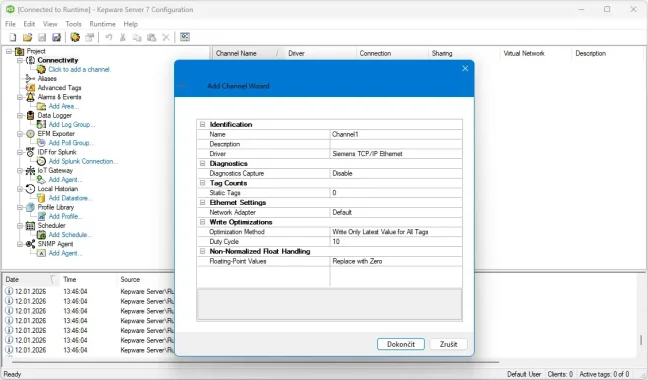The height and width of the screenshot is (380, 648).
Task: Collapse the Project tree root
Action: click(x=9, y=51)
